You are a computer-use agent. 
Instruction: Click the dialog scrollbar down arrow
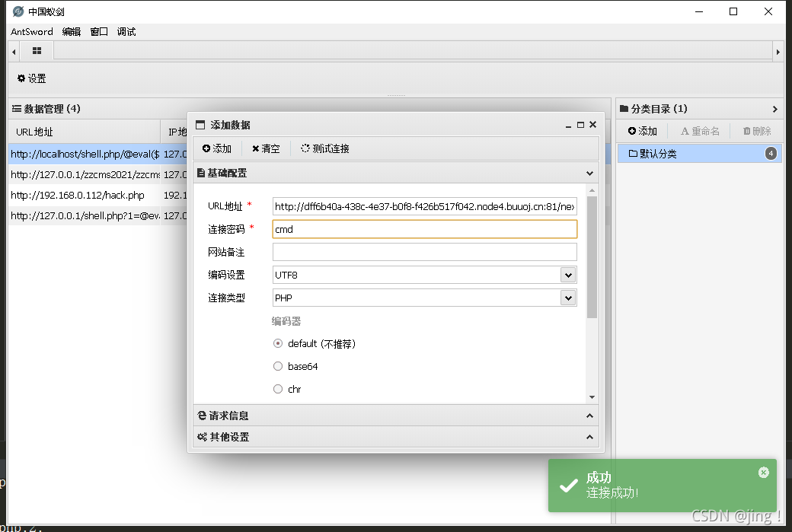click(592, 397)
